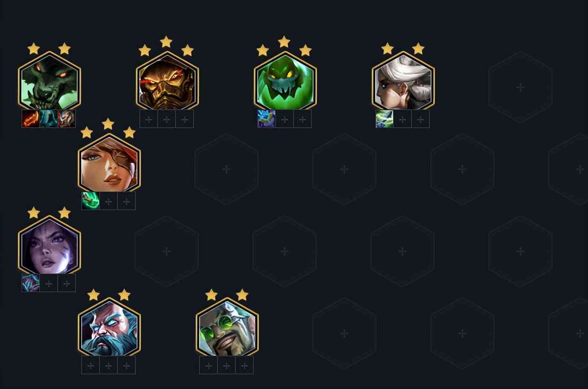The image size is (588, 389).
Task: Click Camille's green equipped item icon
Action: 384,119
